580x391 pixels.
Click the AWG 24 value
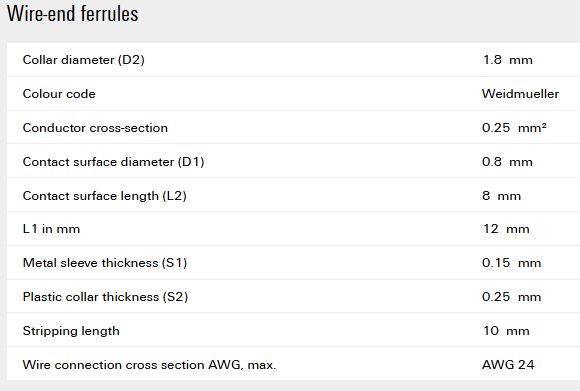508,365
